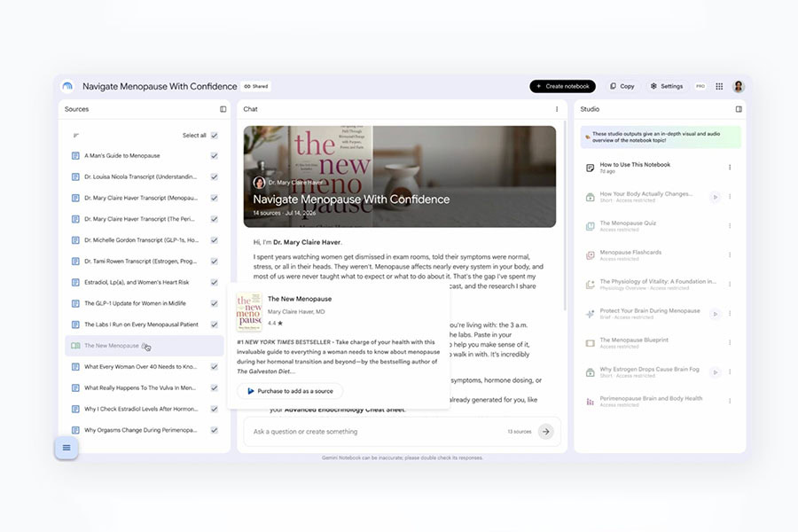Image resolution: width=798 pixels, height=532 pixels.
Task: Click the 13 sources counter in chat box
Action: pyautogui.click(x=519, y=432)
